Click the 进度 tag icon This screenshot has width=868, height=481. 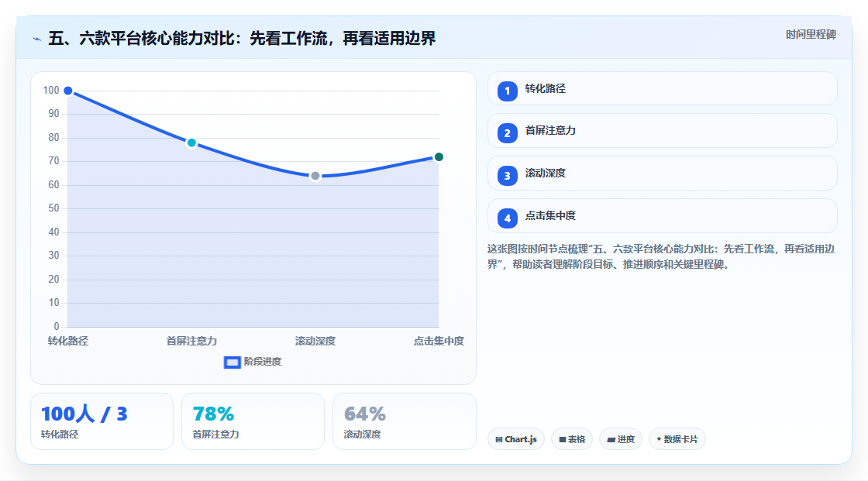click(x=611, y=439)
